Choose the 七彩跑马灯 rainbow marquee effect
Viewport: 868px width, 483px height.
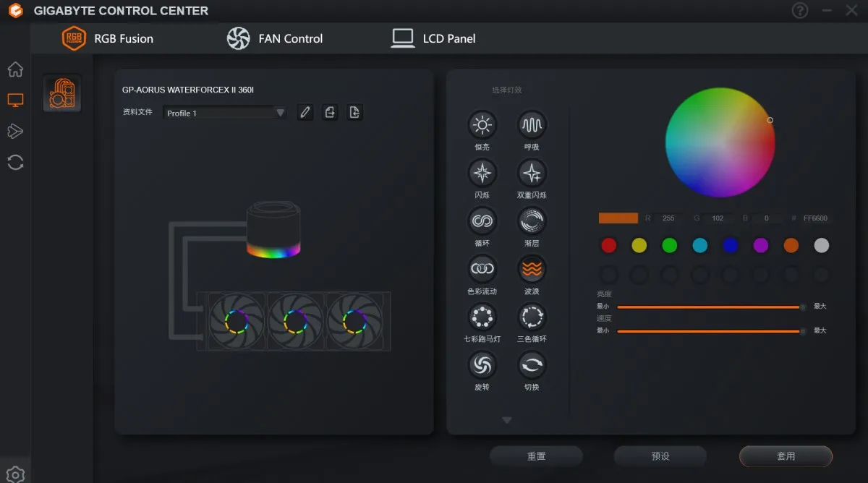pos(482,317)
